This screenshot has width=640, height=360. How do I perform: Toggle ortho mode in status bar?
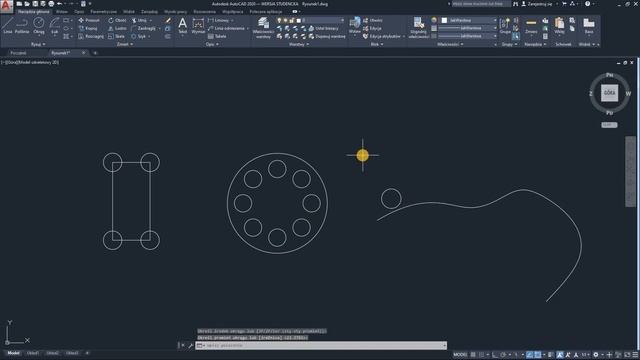pos(495,355)
